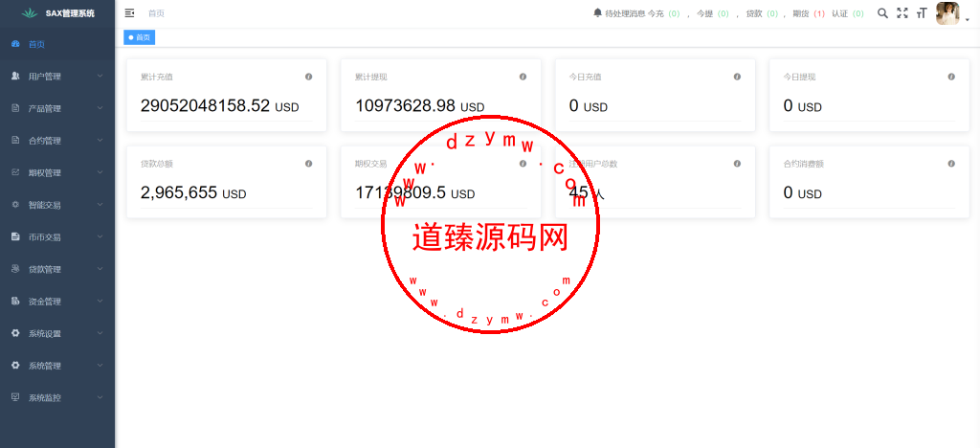Click the 产品管理 sidebar document icon
This screenshot has height=448, width=980.
[15, 108]
